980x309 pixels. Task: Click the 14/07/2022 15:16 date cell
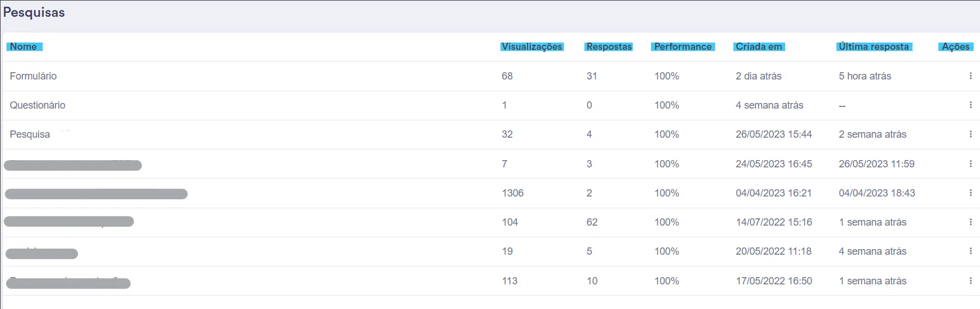click(774, 222)
